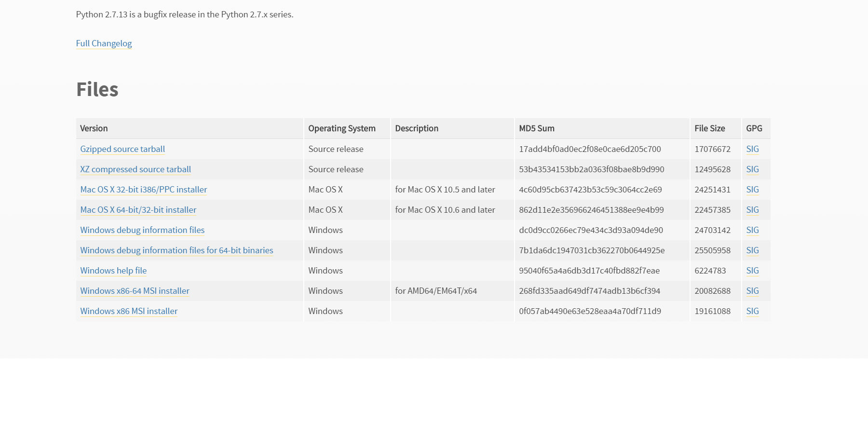Click 'Source release' in XZ tarball row
Image resolution: width=868 pixels, height=438 pixels.
coord(336,169)
